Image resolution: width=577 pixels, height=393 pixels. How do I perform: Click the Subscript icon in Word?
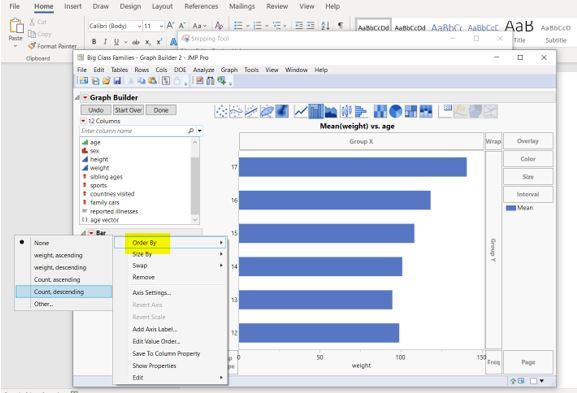pyautogui.click(x=148, y=42)
